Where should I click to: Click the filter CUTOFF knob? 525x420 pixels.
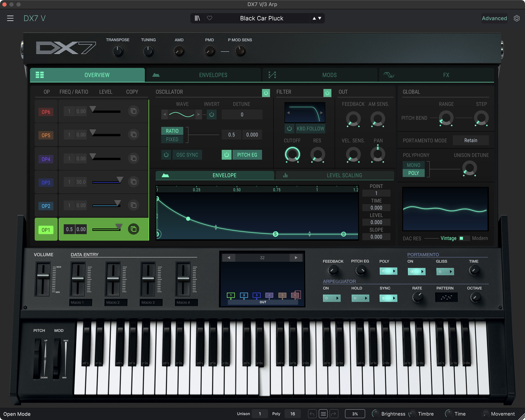tap(292, 154)
